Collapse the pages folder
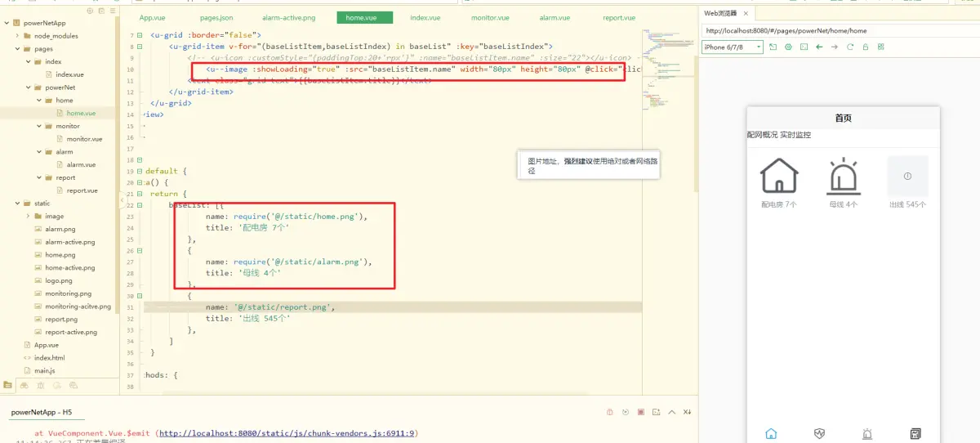Screen dimensions: 980x443 (16, 49)
